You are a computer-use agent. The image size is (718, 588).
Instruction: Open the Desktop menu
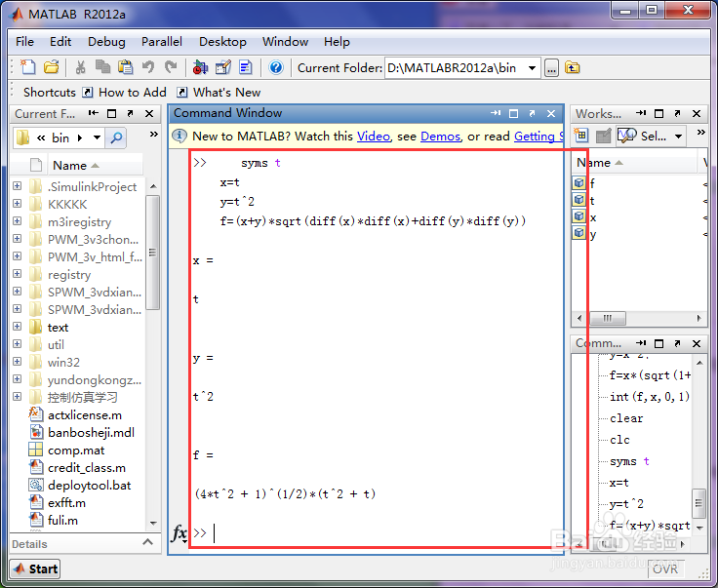point(222,42)
